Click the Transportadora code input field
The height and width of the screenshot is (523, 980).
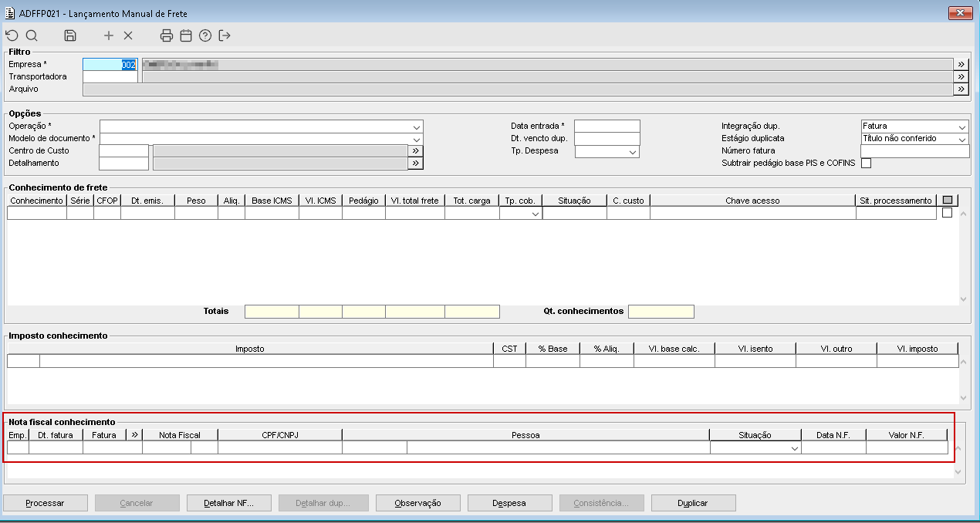pyautogui.click(x=110, y=77)
